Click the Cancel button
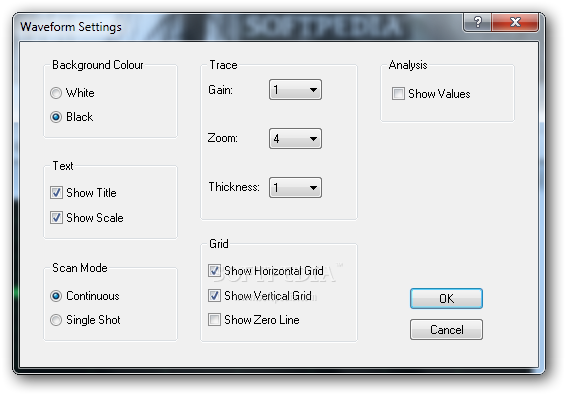The height and width of the screenshot is (395, 566). pos(446,329)
